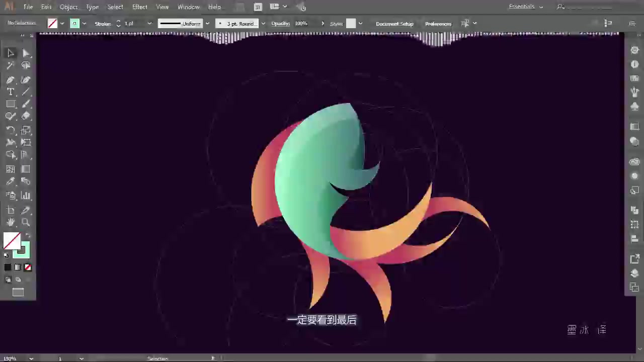Select the Curvature tool
The image size is (644, 362).
26,80
